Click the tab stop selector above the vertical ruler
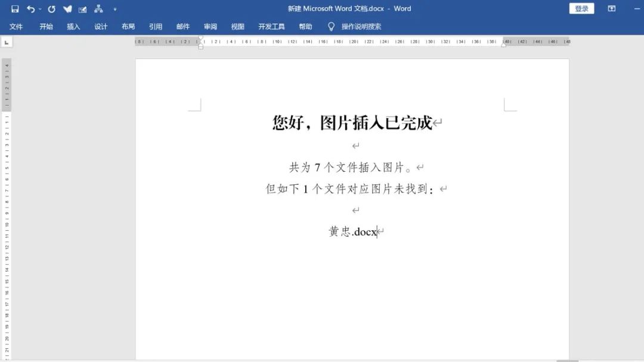Viewport: 644px width, 362px height. pyautogui.click(x=7, y=42)
